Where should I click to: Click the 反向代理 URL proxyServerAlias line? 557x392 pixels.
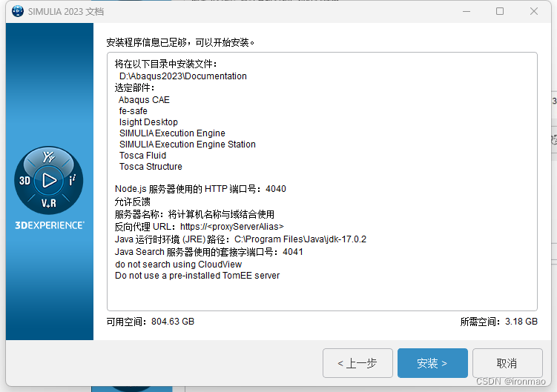(200, 227)
